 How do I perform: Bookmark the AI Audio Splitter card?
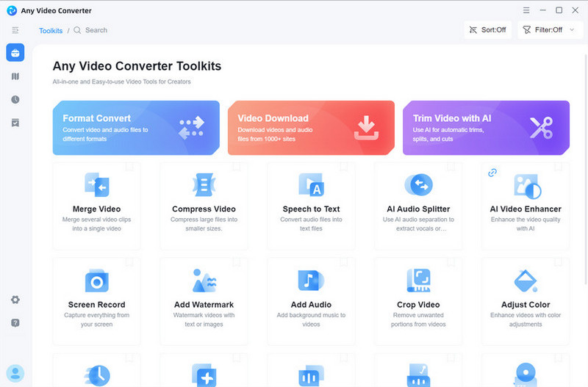pos(451,167)
